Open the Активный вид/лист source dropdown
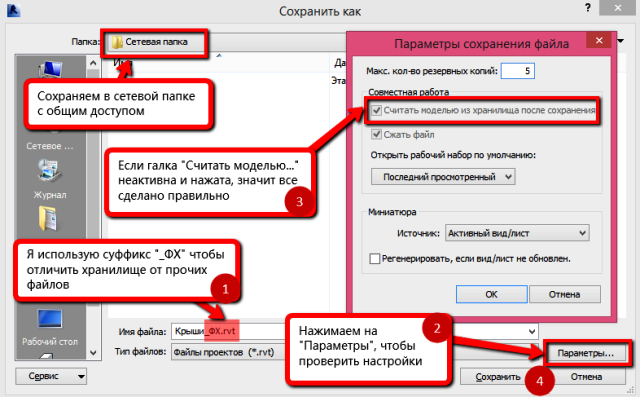 click(x=517, y=233)
